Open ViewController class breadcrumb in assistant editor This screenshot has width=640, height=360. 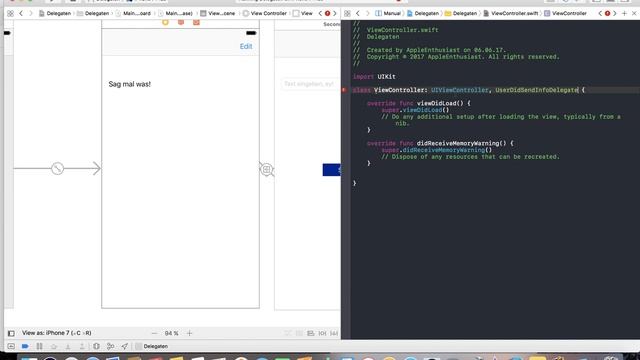pos(565,13)
